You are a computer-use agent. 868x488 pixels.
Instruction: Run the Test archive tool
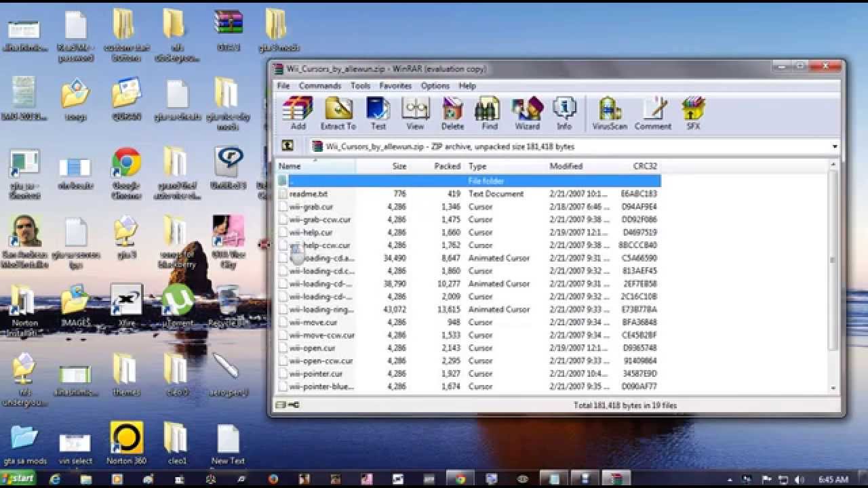tap(378, 113)
